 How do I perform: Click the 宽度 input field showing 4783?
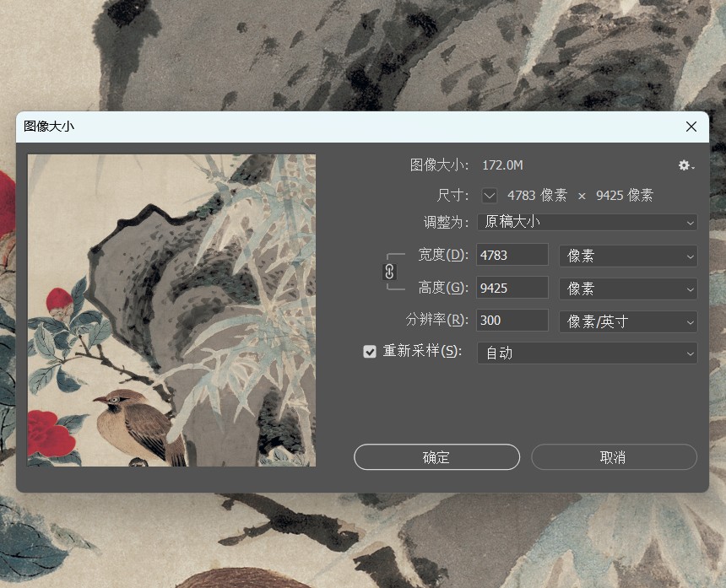click(x=512, y=255)
